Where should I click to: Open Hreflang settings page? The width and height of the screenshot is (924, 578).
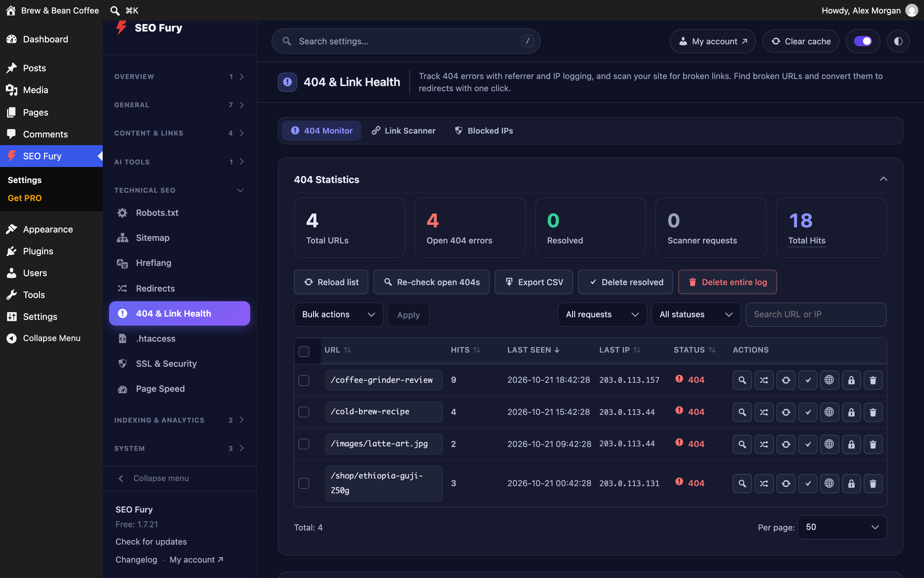pyautogui.click(x=179, y=263)
